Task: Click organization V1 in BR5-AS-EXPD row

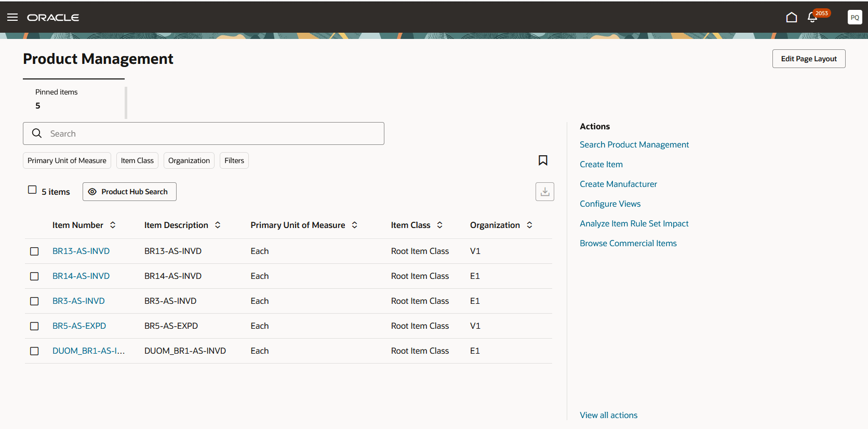Action: coord(475,326)
